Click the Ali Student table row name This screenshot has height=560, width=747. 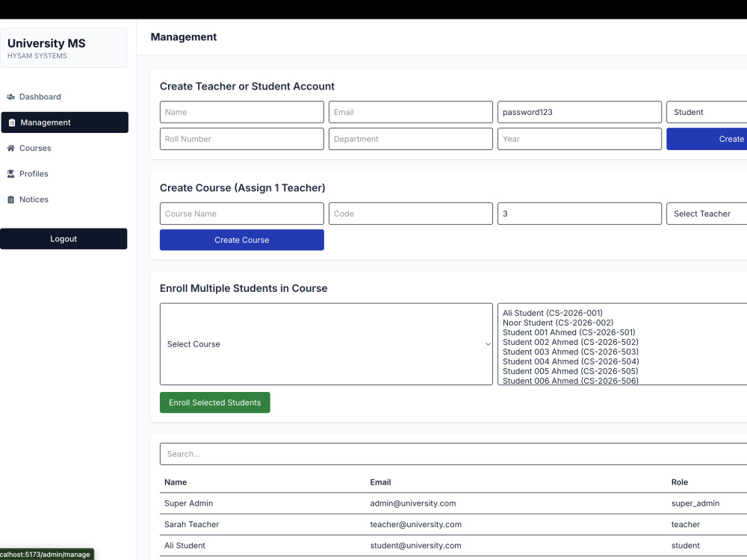point(185,545)
